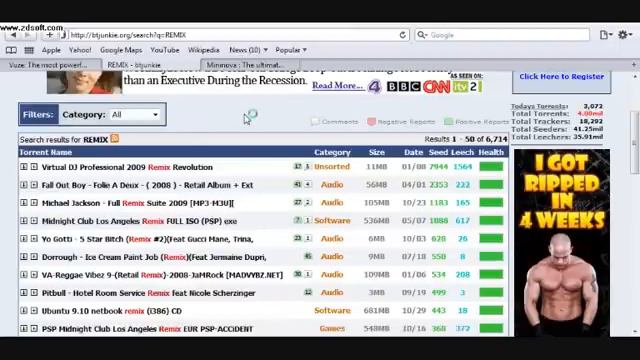Open Pitbull Hotel Room Service Remix torrent
This screenshot has width=640, height=360.
coord(149,293)
